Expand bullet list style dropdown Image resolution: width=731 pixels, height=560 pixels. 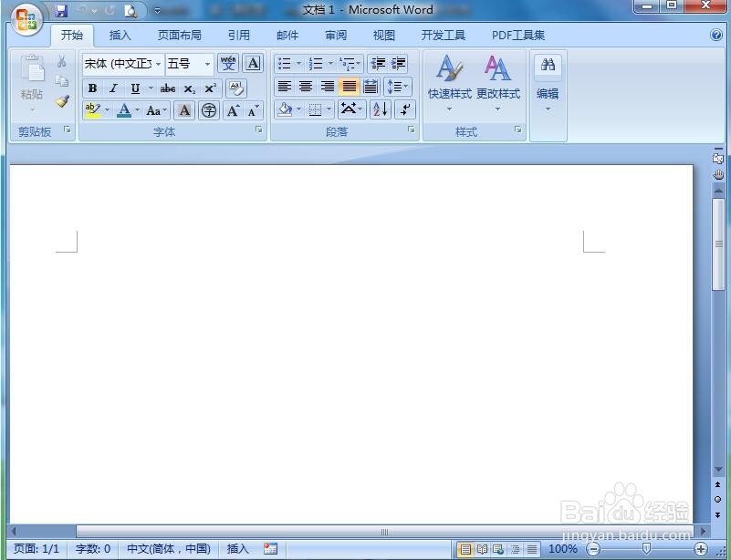pos(298,63)
